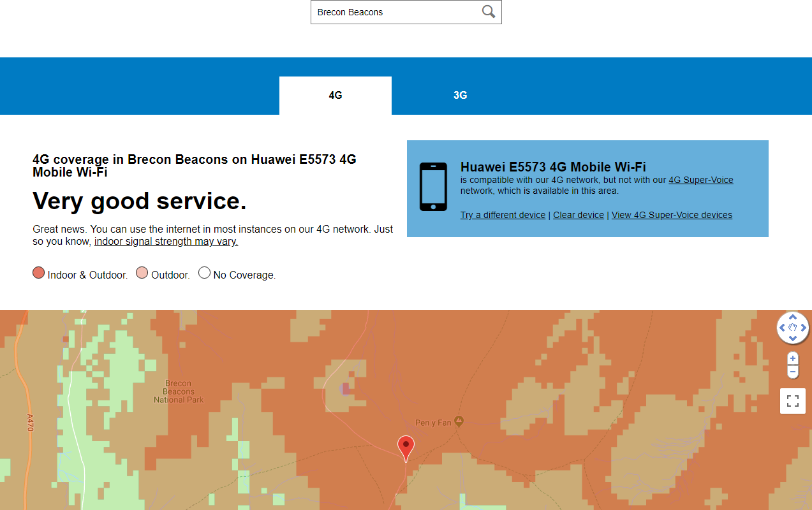
Task: Click the No Coverage legend circle
Action: pyautogui.click(x=204, y=273)
